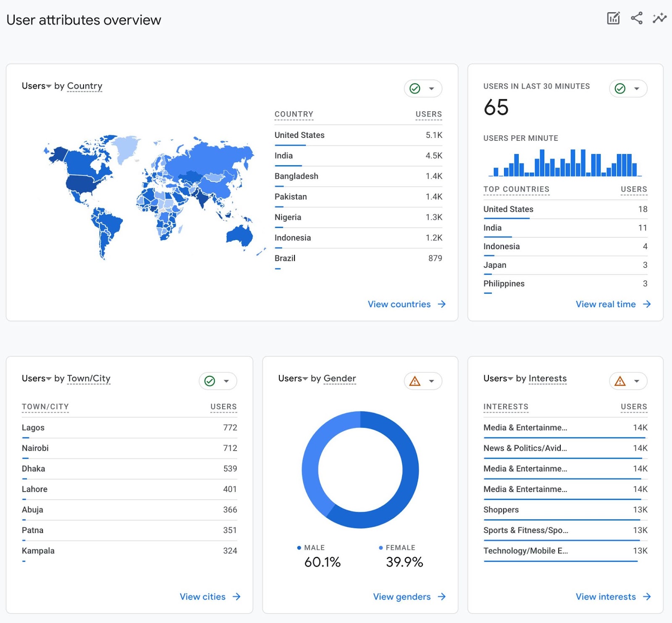Click the share report icon

click(636, 18)
